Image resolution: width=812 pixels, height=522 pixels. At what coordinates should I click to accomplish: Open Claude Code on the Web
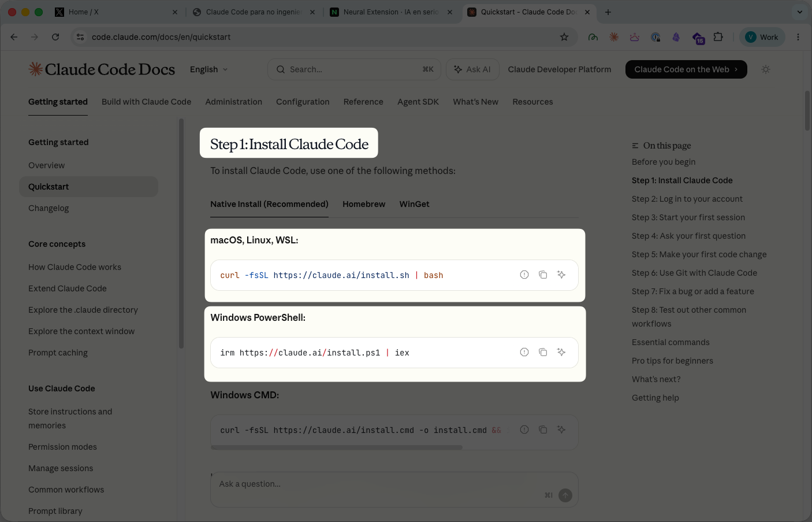click(x=686, y=69)
